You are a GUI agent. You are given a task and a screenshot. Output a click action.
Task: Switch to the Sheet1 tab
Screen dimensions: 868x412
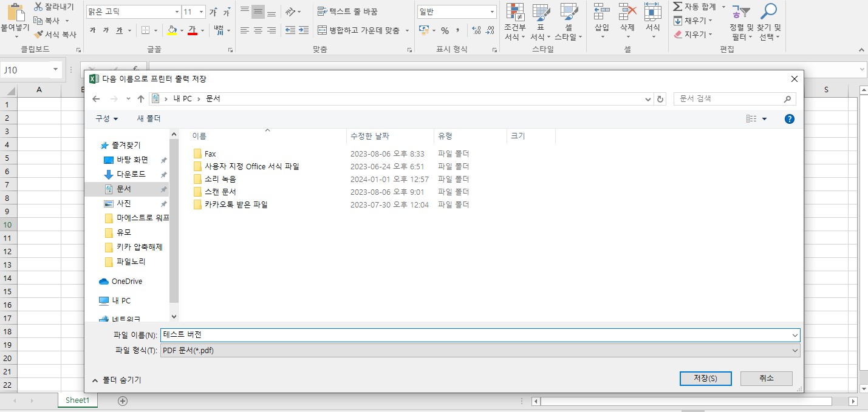click(77, 400)
